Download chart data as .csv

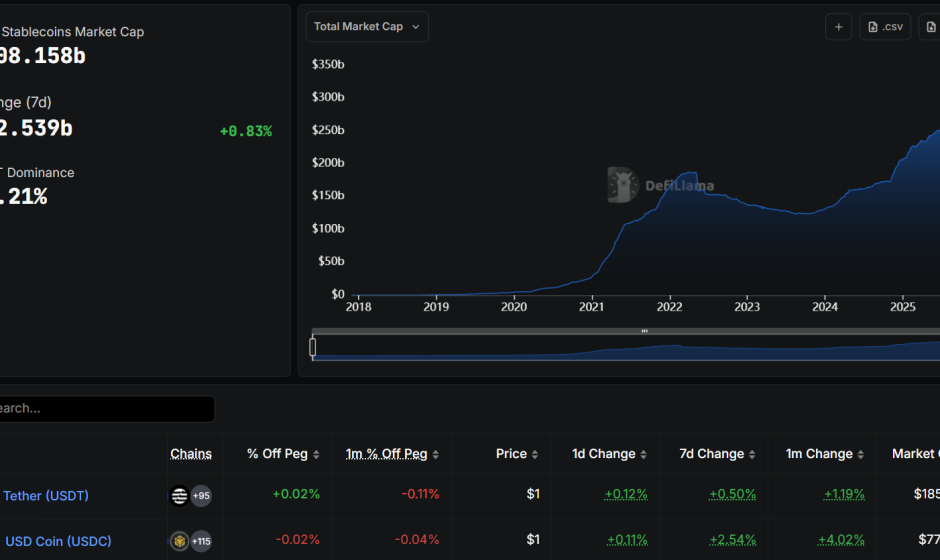point(884,27)
